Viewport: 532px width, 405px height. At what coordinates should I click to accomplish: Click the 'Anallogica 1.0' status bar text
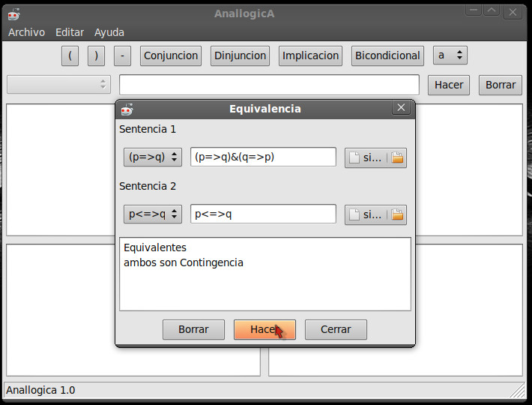(40, 390)
